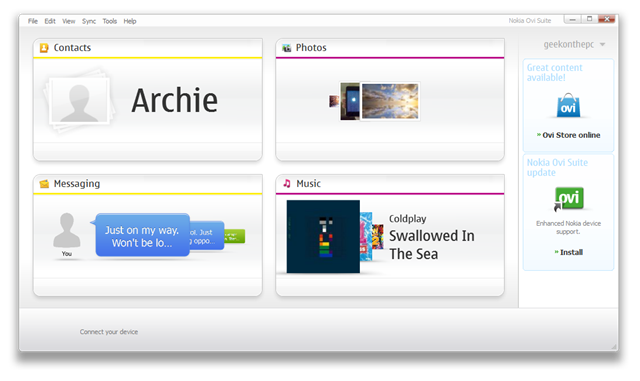Screen dimensions: 640x381
Task: Open the Tools menu
Action: pyautogui.click(x=109, y=21)
